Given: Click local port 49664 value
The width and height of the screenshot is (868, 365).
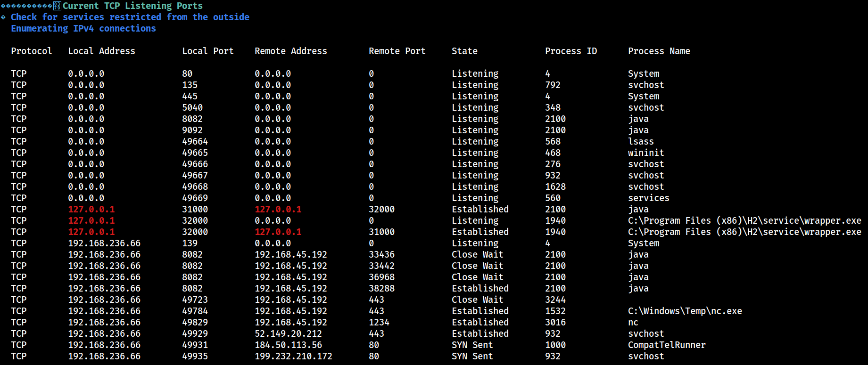Looking at the screenshot, I should pos(195,141).
